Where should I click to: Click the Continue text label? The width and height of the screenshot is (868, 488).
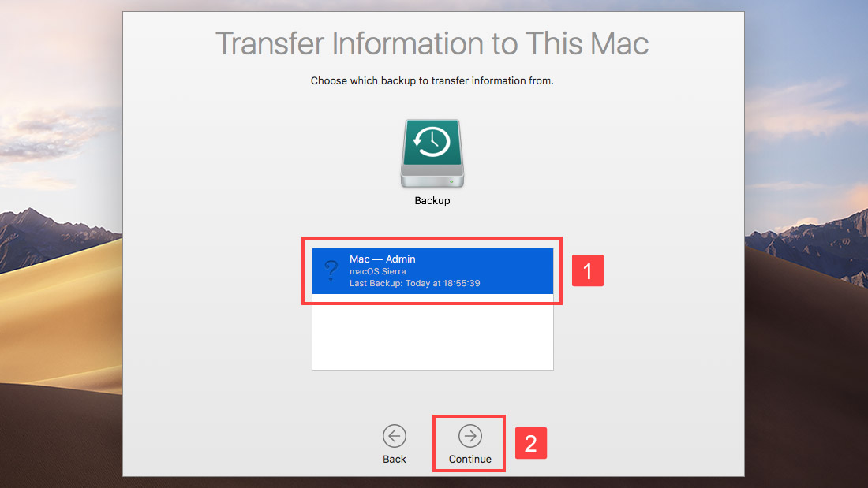(470, 460)
